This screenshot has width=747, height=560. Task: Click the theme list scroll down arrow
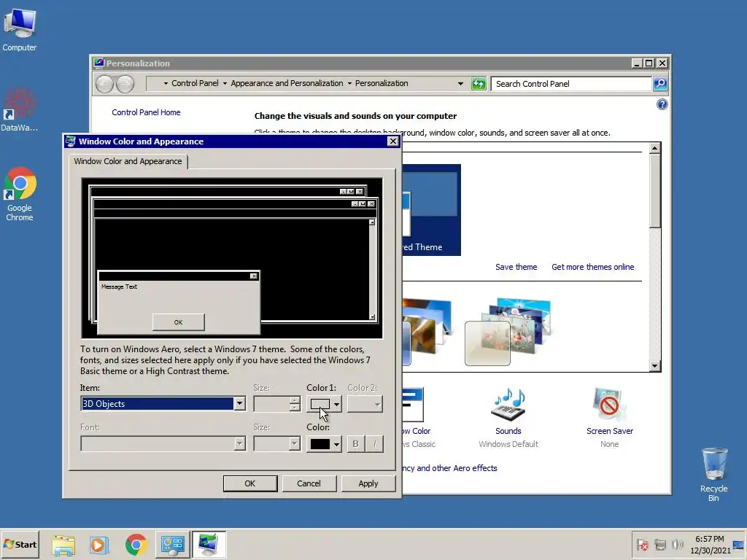(655, 366)
